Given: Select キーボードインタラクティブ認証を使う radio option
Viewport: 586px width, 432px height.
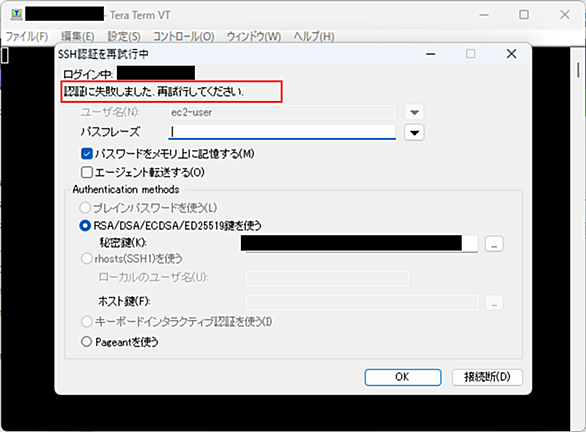Looking at the screenshot, I should [86, 321].
